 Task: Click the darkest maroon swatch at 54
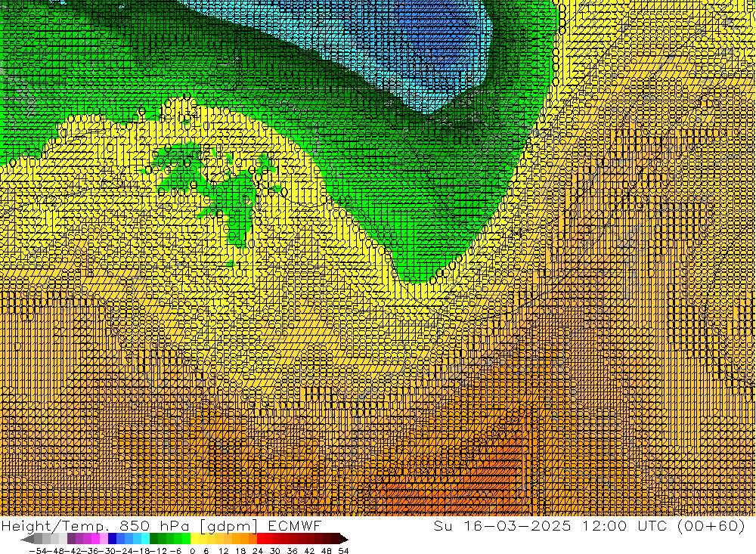tap(335, 539)
